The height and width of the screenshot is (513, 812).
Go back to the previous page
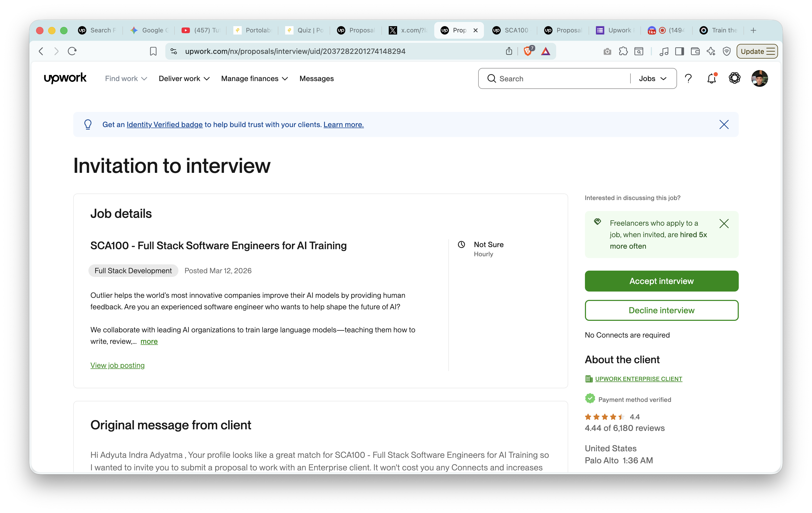point(41,51)
